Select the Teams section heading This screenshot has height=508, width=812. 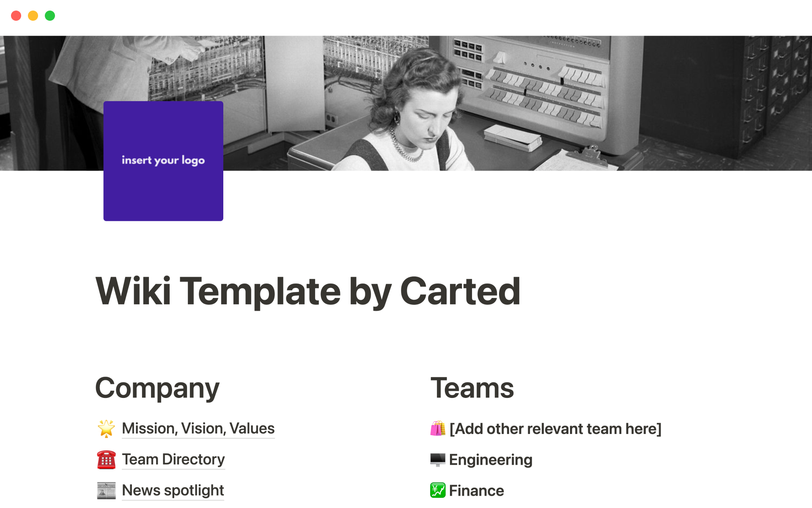[x=472, y=387]
